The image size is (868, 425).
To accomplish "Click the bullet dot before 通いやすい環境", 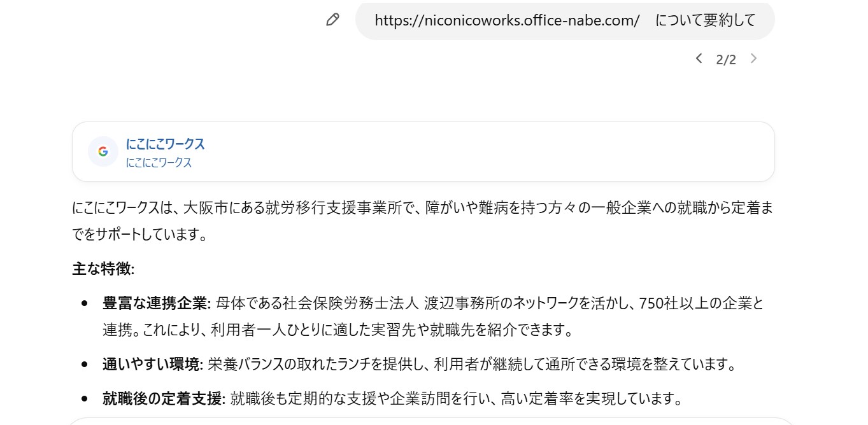I will point(85,365).
